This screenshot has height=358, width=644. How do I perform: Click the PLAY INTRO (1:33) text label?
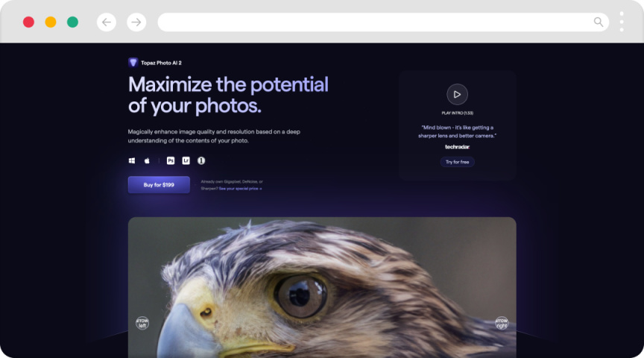457,113
